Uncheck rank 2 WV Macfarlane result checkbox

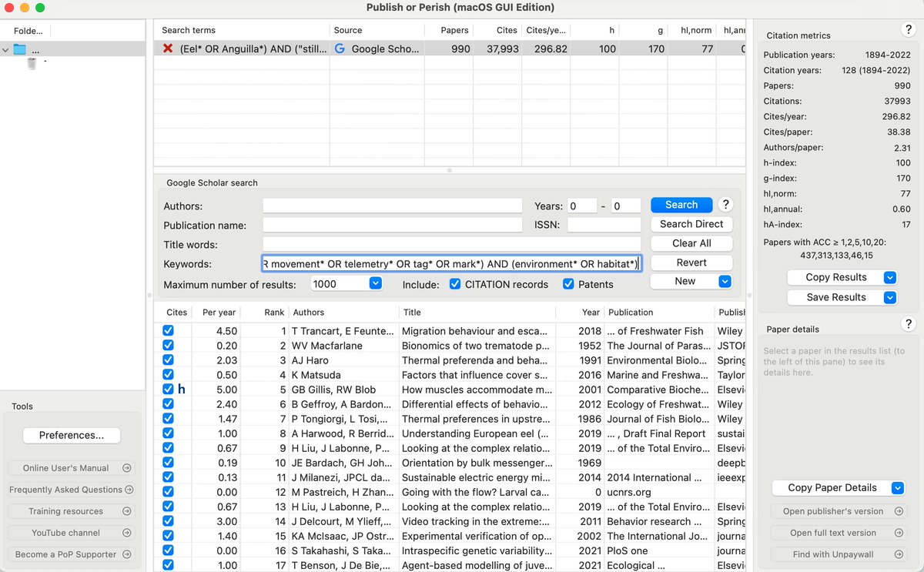[x=168, y=346]
